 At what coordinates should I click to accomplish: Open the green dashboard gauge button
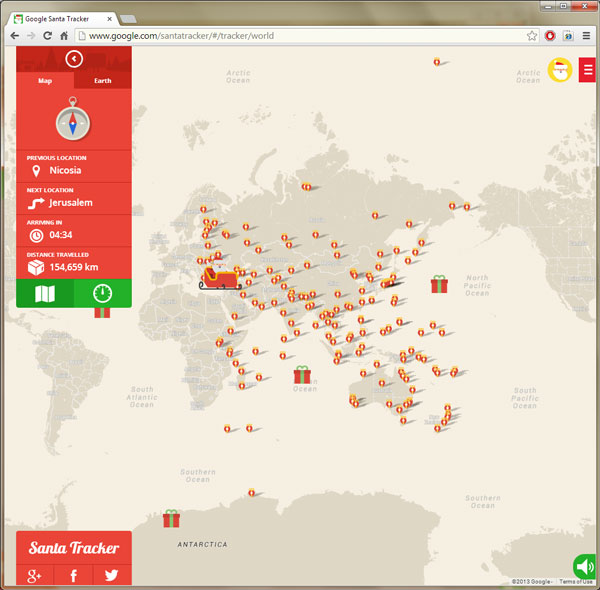[x=103, y=293]
